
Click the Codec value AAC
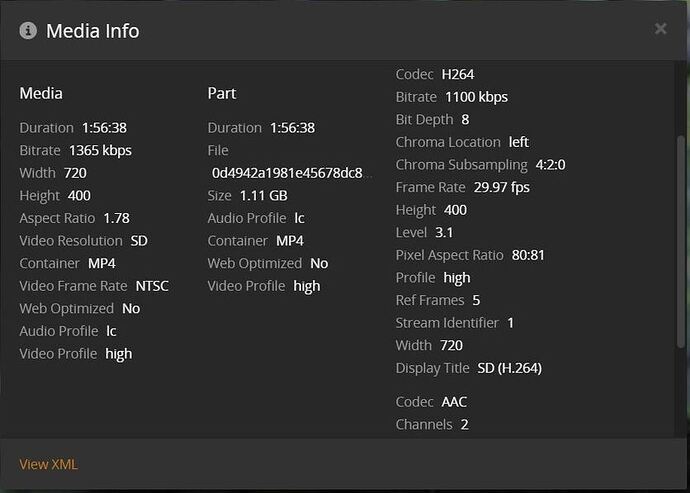pos(454,402)
